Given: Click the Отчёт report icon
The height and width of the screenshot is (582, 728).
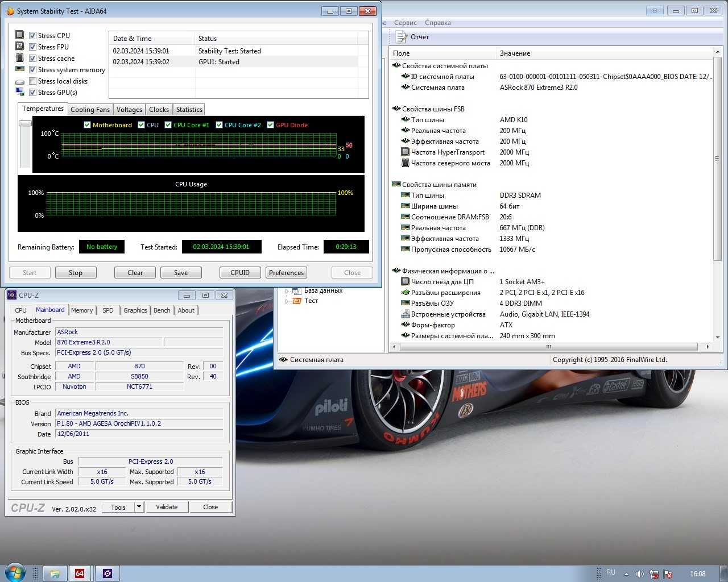Looking at the screenshot, I should click(401, 37).
